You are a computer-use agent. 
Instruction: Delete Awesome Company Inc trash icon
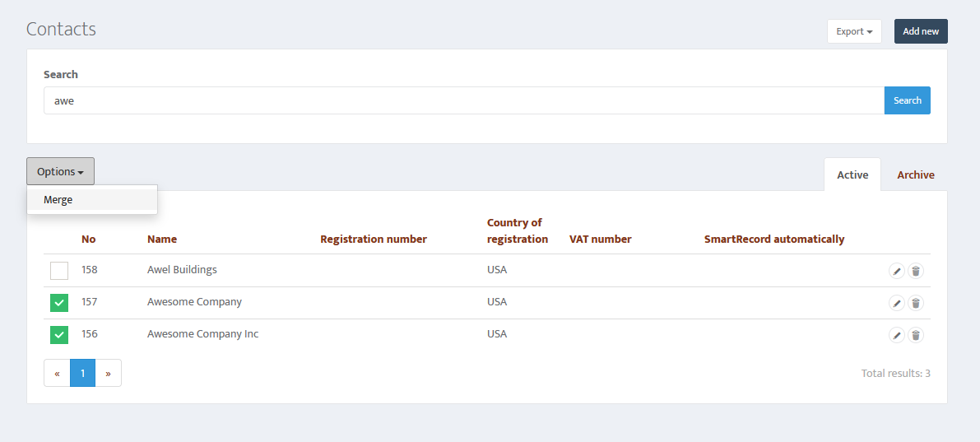click(x=916, y=335)
